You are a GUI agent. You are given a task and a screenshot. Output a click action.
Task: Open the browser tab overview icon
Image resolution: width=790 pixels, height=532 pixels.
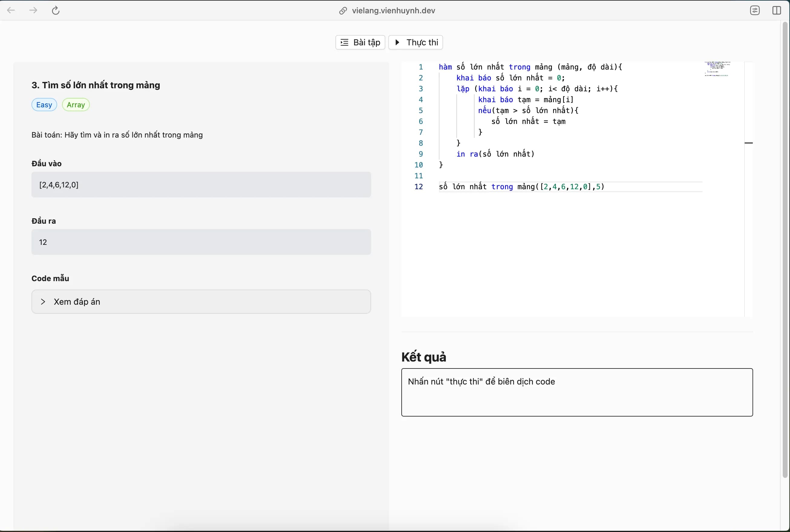coord(755,11)
